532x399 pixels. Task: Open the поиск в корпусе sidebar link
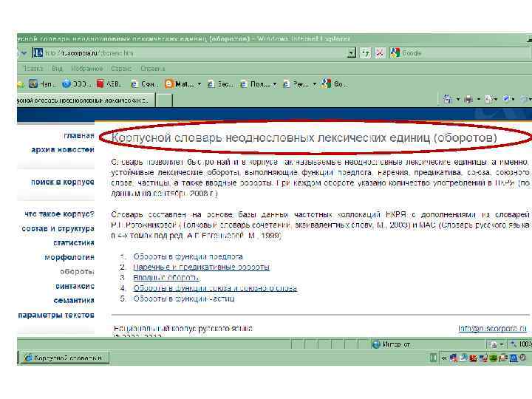63,182
